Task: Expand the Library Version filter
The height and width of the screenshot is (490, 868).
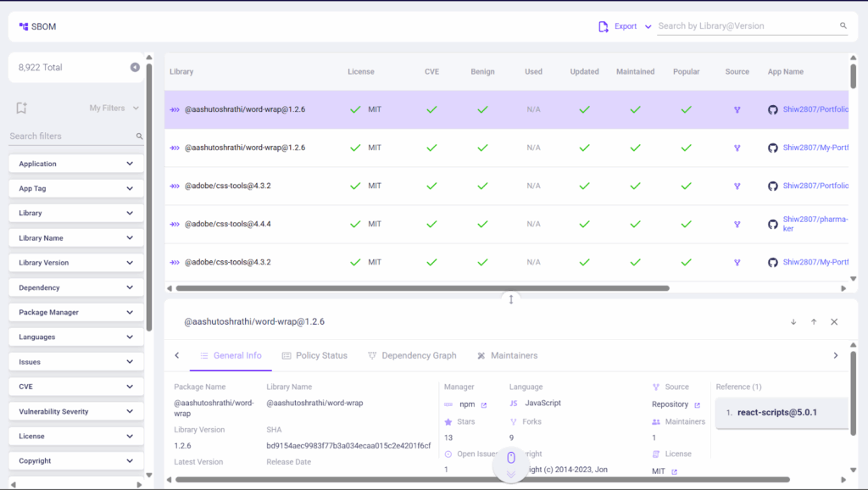Action: click(x=75, y=263)
